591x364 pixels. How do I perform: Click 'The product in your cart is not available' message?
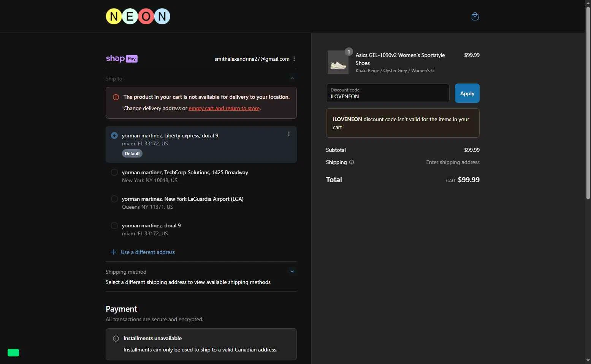point(206,97)
